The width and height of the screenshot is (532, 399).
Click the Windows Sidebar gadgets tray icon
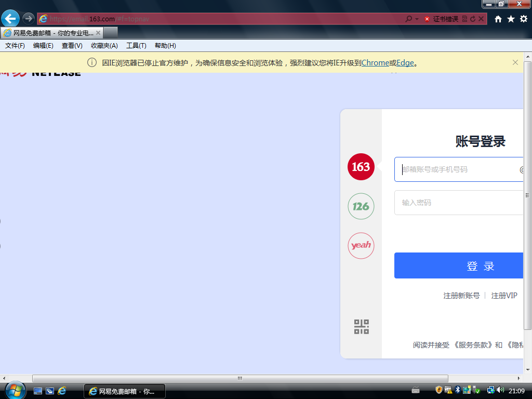467,390
